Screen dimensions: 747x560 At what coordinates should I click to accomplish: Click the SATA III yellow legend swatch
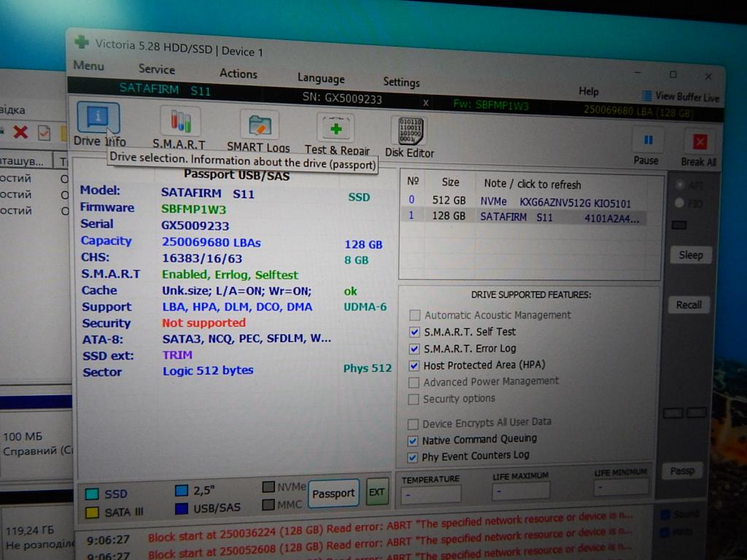(x=91, y=513)
